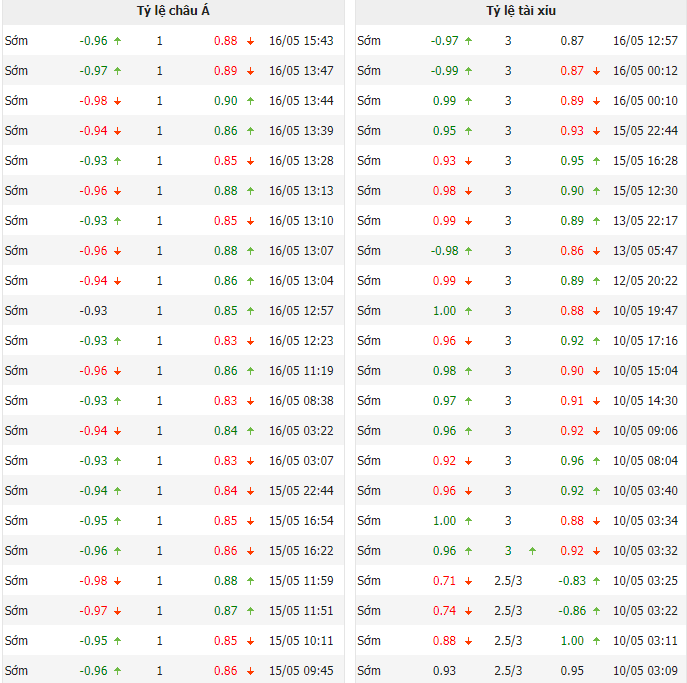
Task: Click the 16/05 11:19 timestamp
Action: click(x=301, y=371)
